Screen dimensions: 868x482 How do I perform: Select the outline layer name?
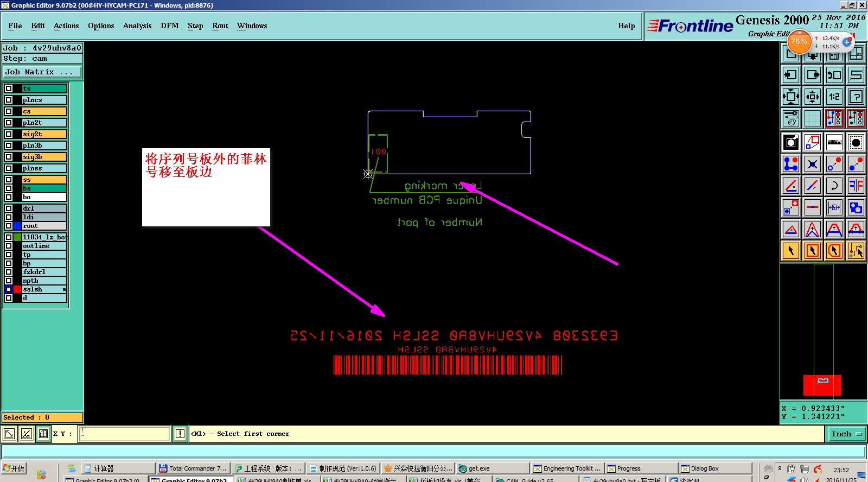click(x=44, y=246)
